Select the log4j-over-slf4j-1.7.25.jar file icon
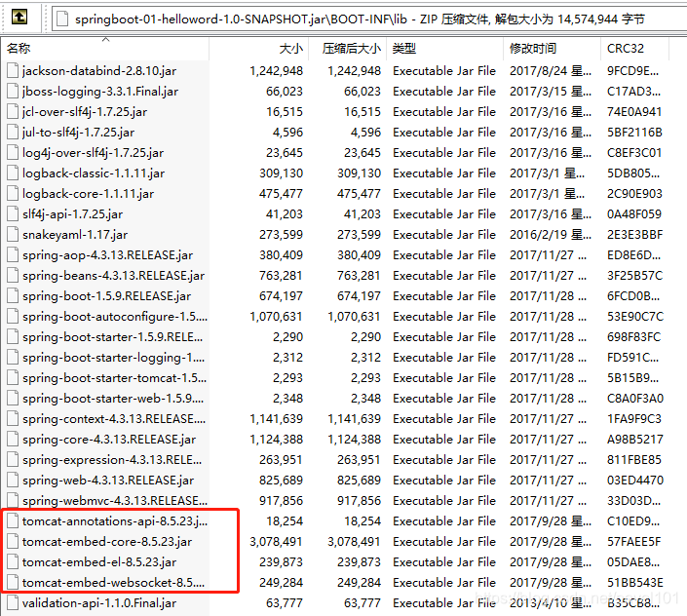This screenshot has height=616, width=687. (x=13, y=152)
